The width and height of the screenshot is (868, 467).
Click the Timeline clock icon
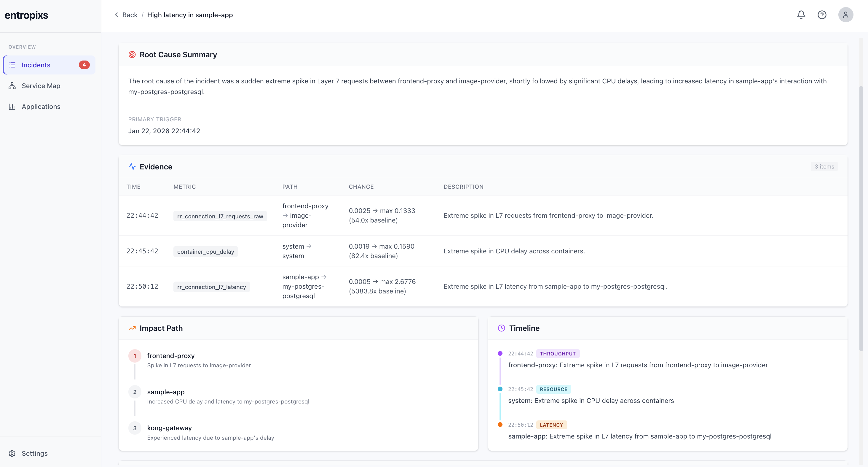click(501, 328)
